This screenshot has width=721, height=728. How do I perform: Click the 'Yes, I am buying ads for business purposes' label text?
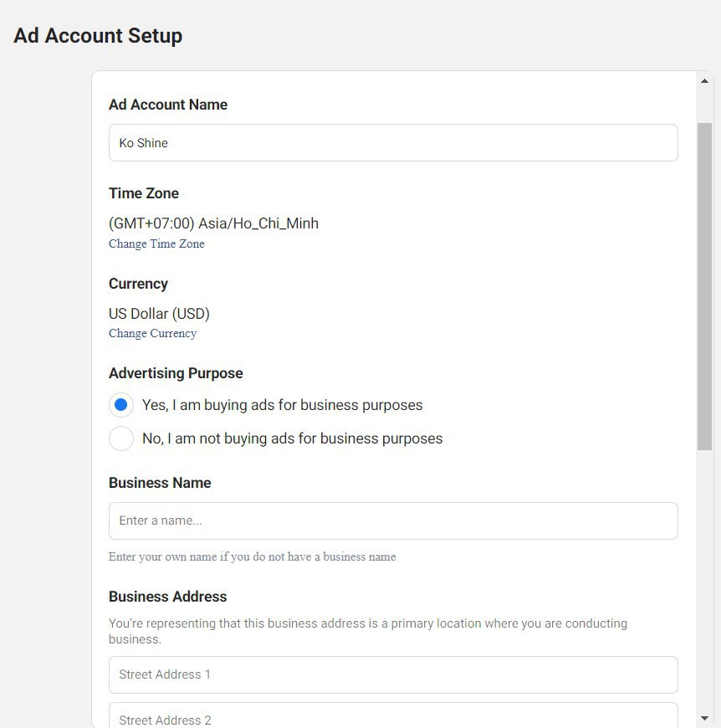(x=282, y=405)
